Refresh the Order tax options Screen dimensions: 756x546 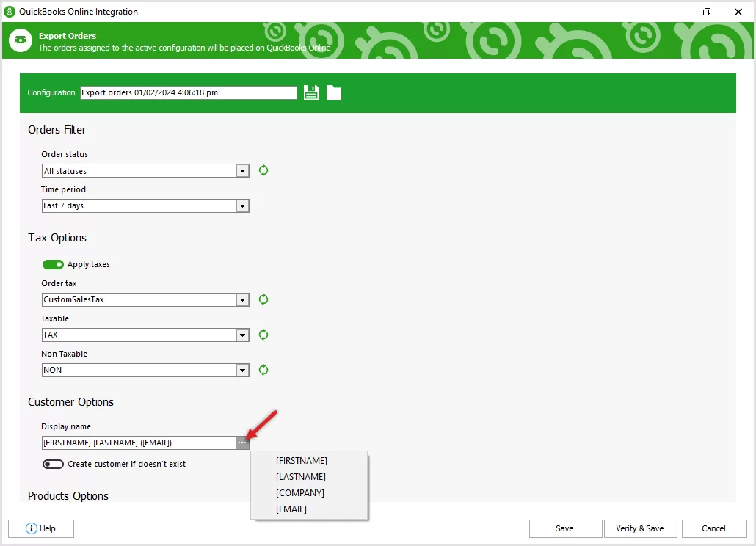pyautogui.click(x=263, y=299)
